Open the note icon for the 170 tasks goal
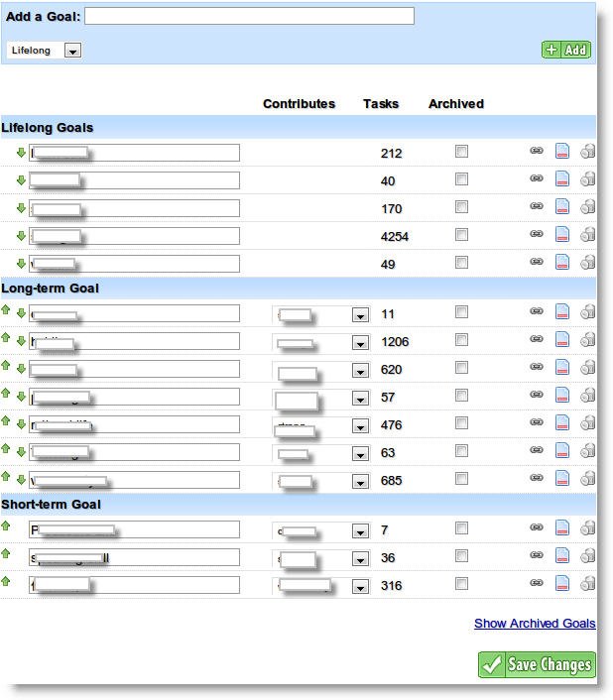The width and height of the screenshot is (613, 700). click(x=562, y=206)
